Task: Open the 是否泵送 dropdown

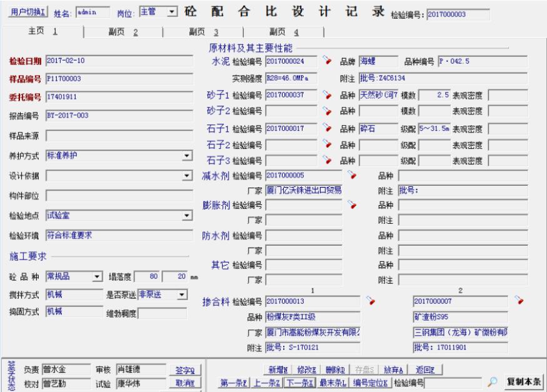Action: [182, 294]
